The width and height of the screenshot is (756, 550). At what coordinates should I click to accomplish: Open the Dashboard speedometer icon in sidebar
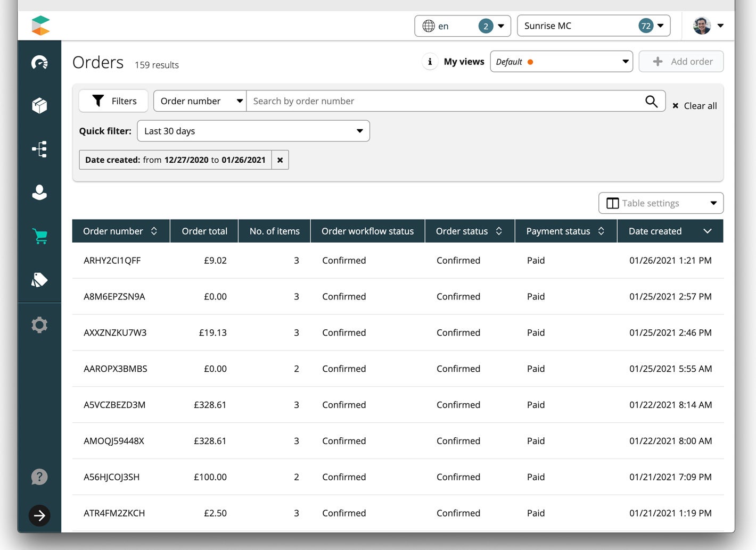click(39, 63)
